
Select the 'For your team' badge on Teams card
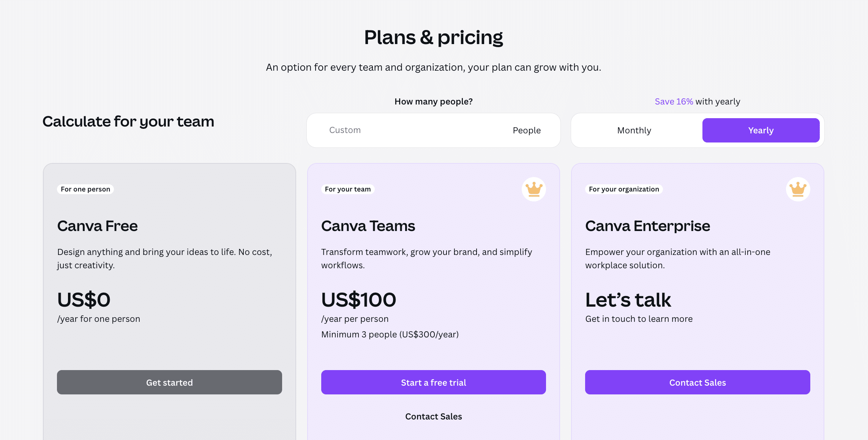pos(347,189)
